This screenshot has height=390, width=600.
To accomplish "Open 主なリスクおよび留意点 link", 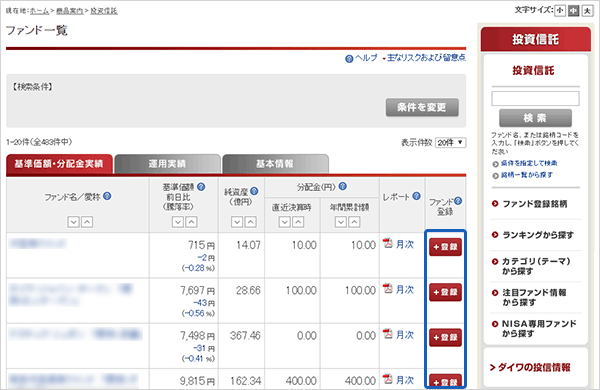I will [x=426, y=58].
